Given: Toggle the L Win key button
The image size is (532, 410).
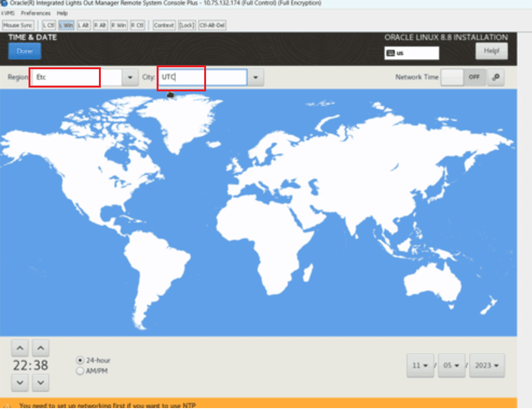Looking at the screenshot, I should point(67,25).
